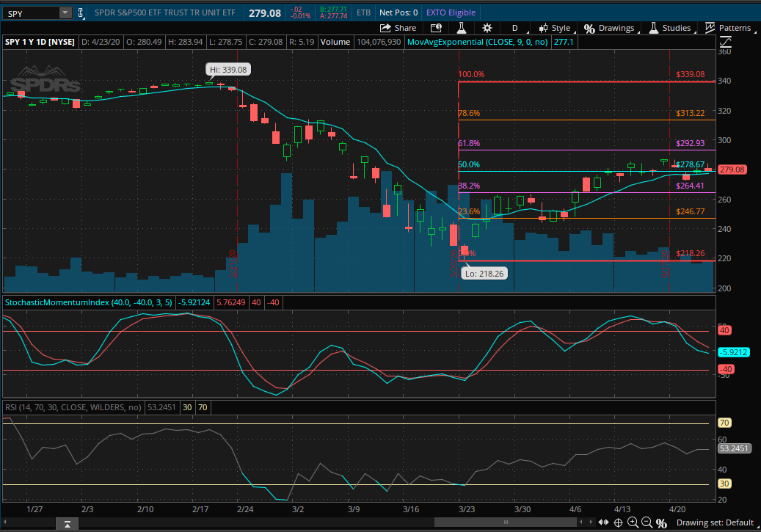Click the percent icon in the bottom bar
This screenshot has height=532, width=761.
[x=661, y=522]
